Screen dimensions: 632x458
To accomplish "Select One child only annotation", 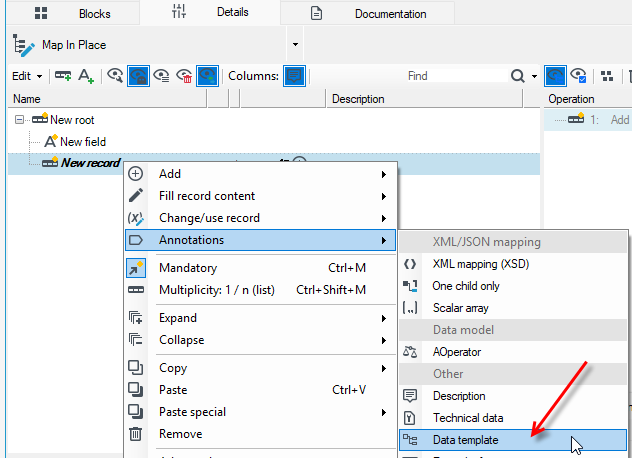I will 514,286.
